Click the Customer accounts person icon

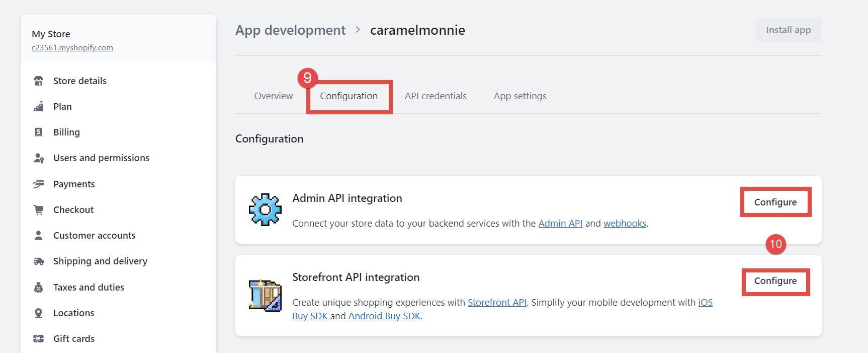pyautogui.click(x=38, y=235)
